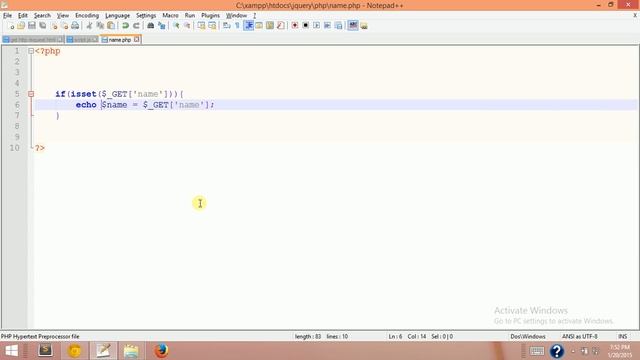Click the Replace toolbar icon
This screenshot has width=640, height=360.
tap(162, 26)
